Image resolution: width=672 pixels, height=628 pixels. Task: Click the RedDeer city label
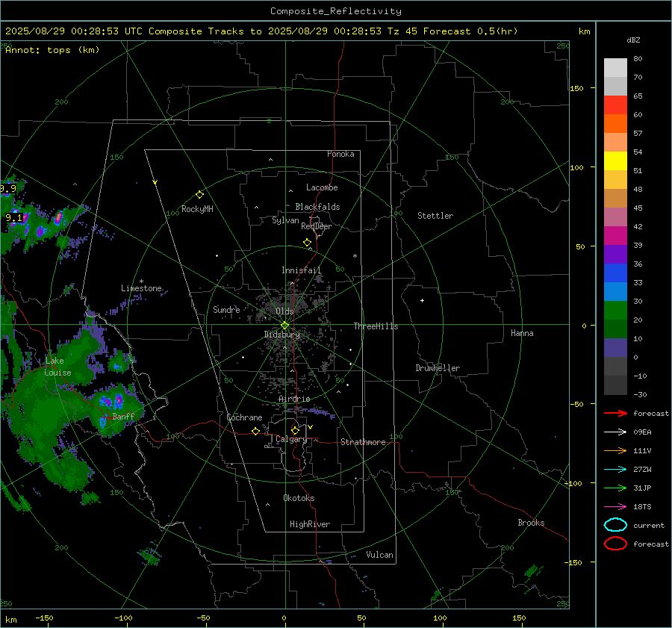click(317, 226)
